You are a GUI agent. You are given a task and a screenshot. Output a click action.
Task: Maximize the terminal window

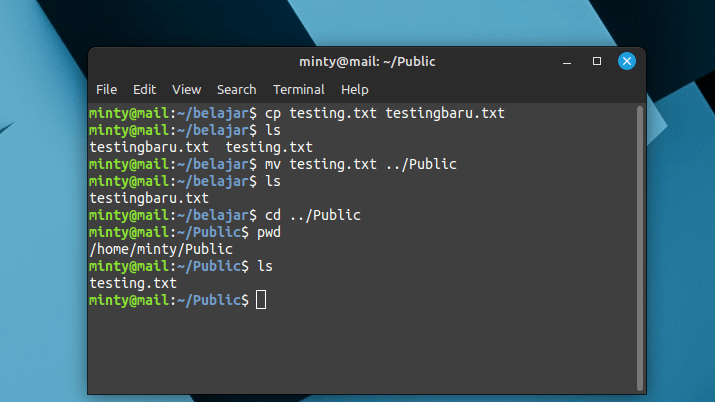click(x=596, y=61)
